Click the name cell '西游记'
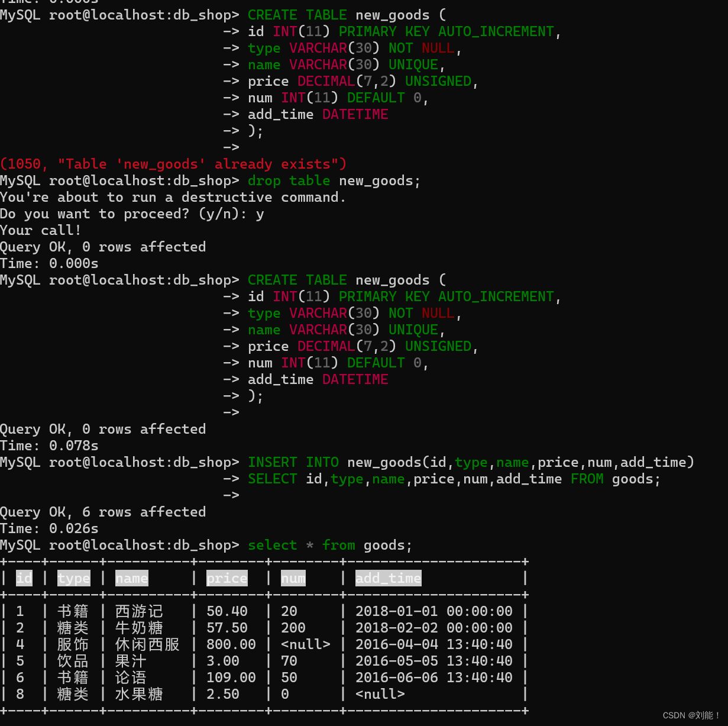The height and width of the screenshot is (726, 728). [139, 611]
